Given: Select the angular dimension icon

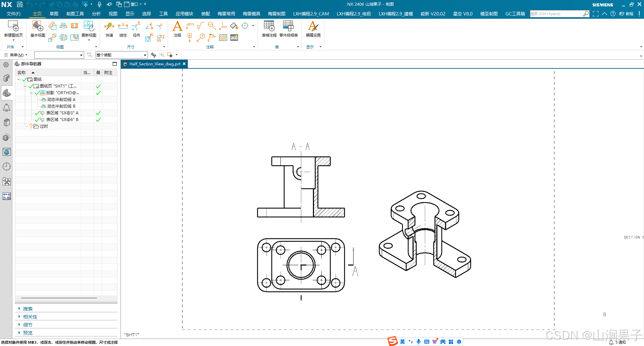Looking at the screenshot, I should (x=149, y=26).
